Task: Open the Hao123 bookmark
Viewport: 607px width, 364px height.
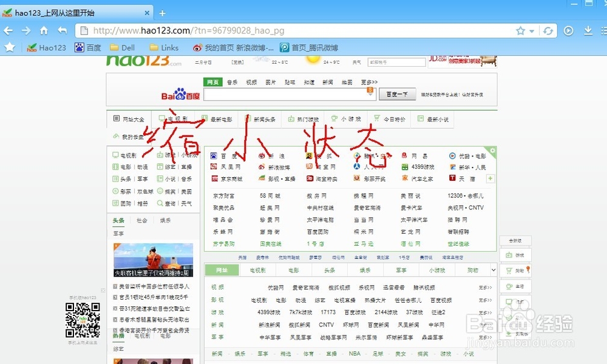Action: [x=47, y=47]
